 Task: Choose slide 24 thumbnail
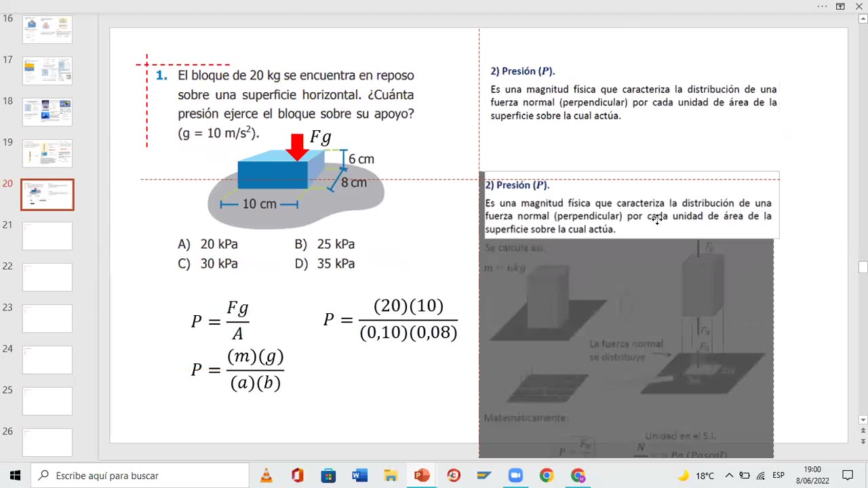(47, 360)
